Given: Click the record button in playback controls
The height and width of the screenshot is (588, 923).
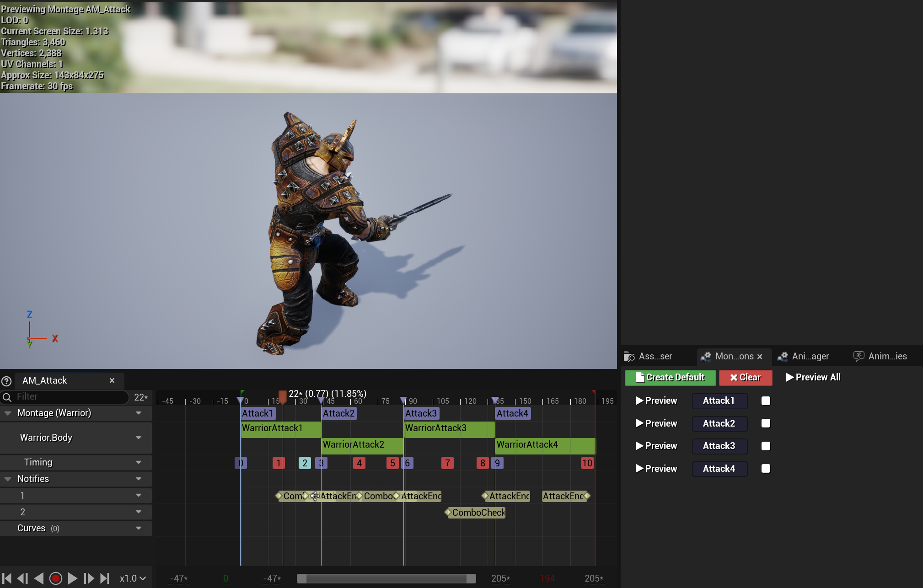Looking at the screenshot, I should [56, 578].
